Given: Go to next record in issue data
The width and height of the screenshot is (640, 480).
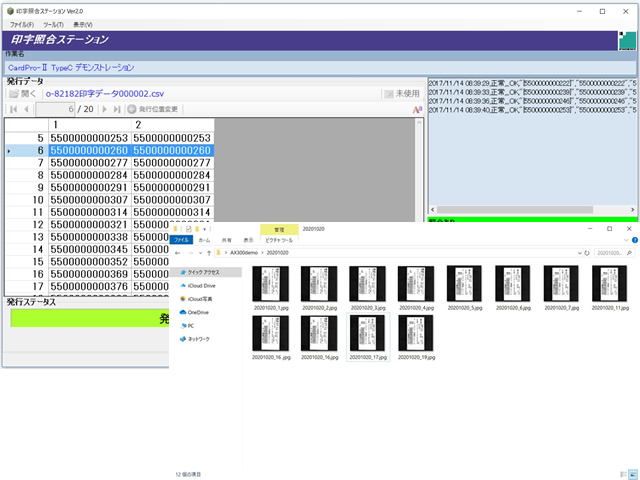Looking at the screenshot, I should 104,109.
